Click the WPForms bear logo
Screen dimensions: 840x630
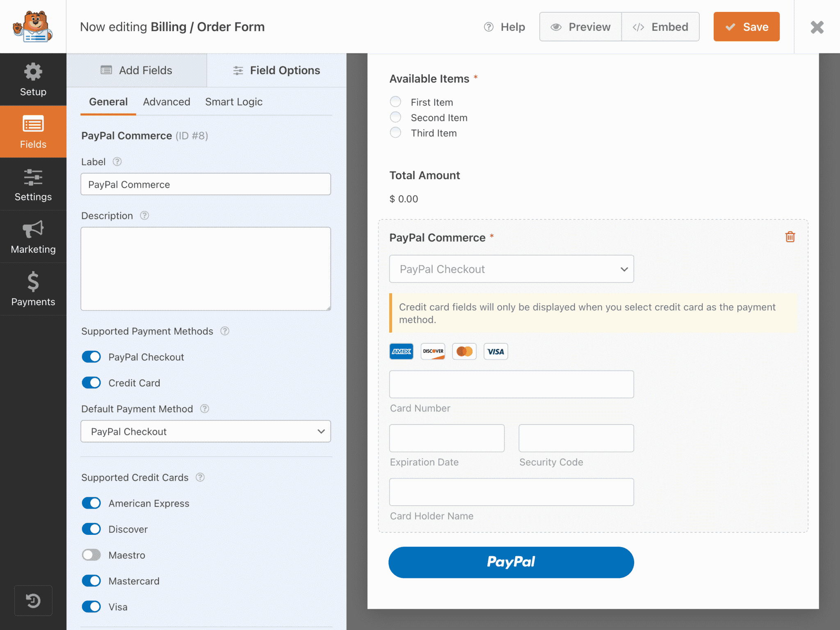pyautogui.click(x=33, y=26)
